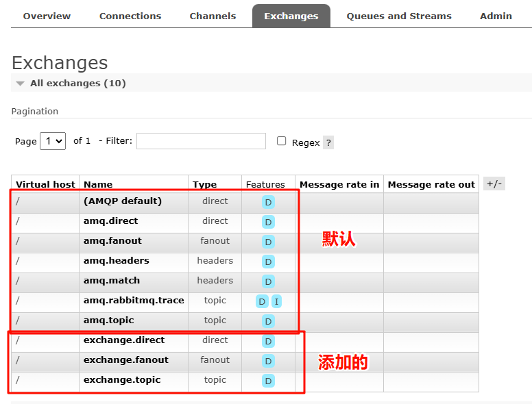Click the internal (I) badge for amq.rabbitmq.trace
This screenshot has height=404, width=532.
click(276, 301)
